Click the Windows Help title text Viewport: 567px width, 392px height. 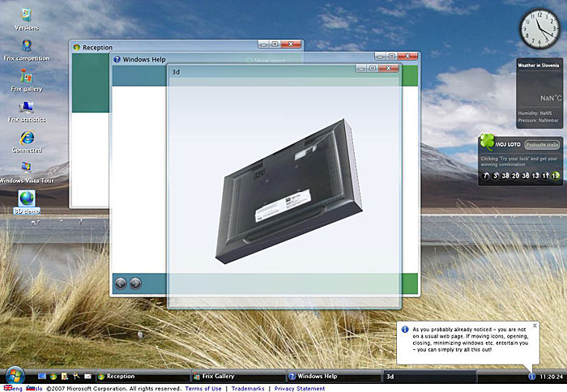(x=144, y=59)
